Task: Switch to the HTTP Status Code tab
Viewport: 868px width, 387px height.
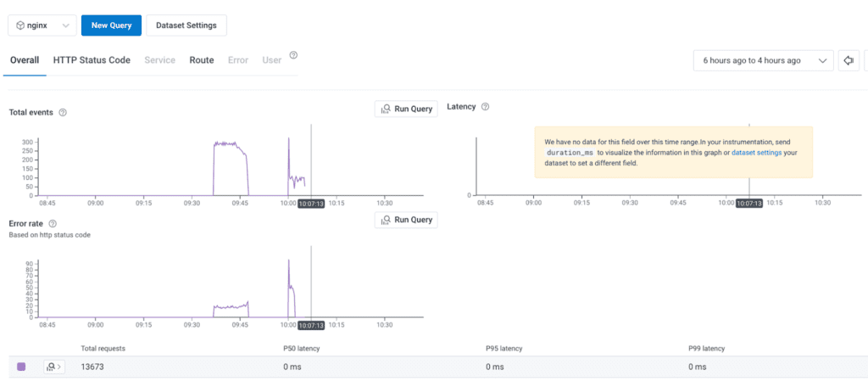Action: point(92,60)
